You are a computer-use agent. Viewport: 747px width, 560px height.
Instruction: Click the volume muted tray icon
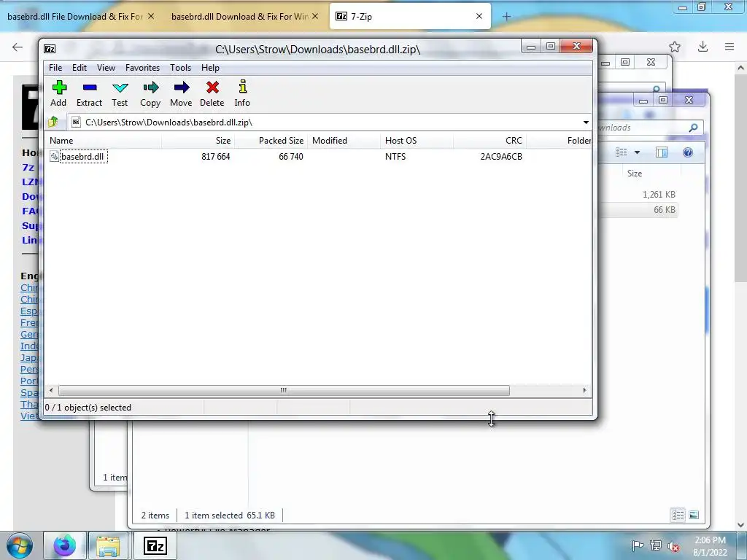point(673,545)
